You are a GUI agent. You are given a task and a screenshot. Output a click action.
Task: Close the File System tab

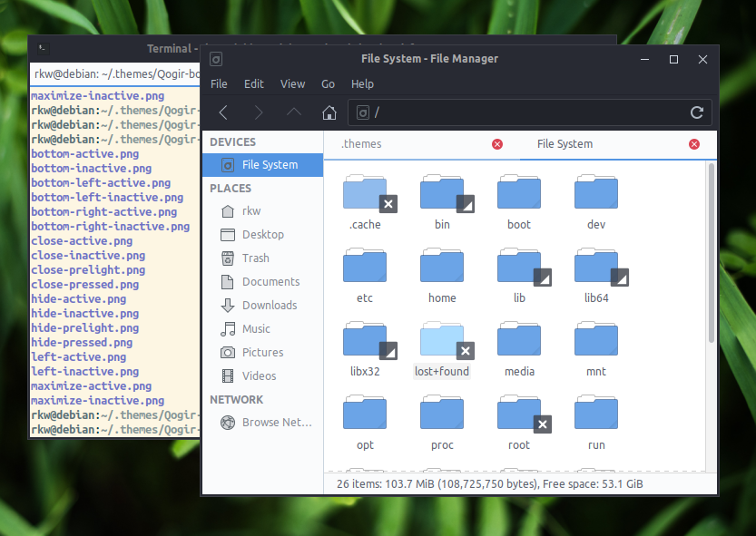point(693,144)
